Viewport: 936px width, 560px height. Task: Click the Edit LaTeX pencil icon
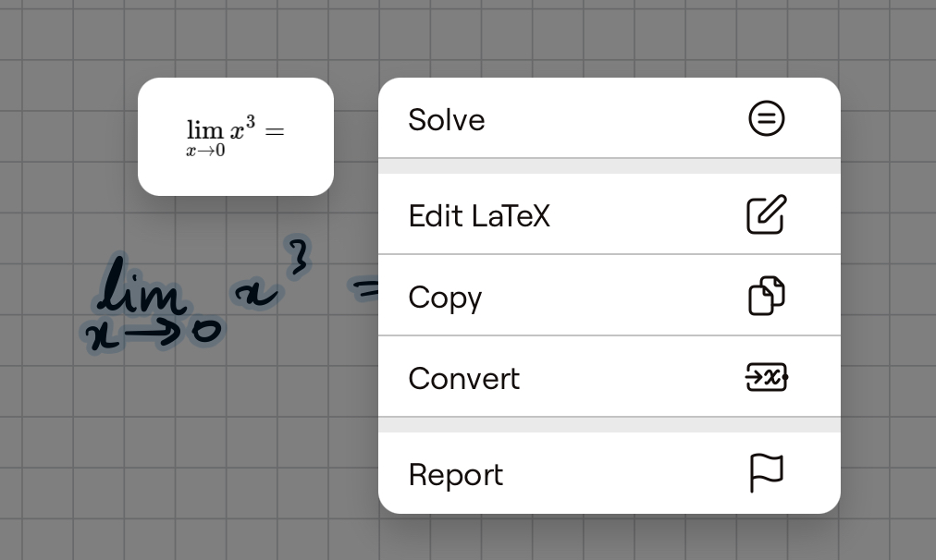tap(766, 214)
